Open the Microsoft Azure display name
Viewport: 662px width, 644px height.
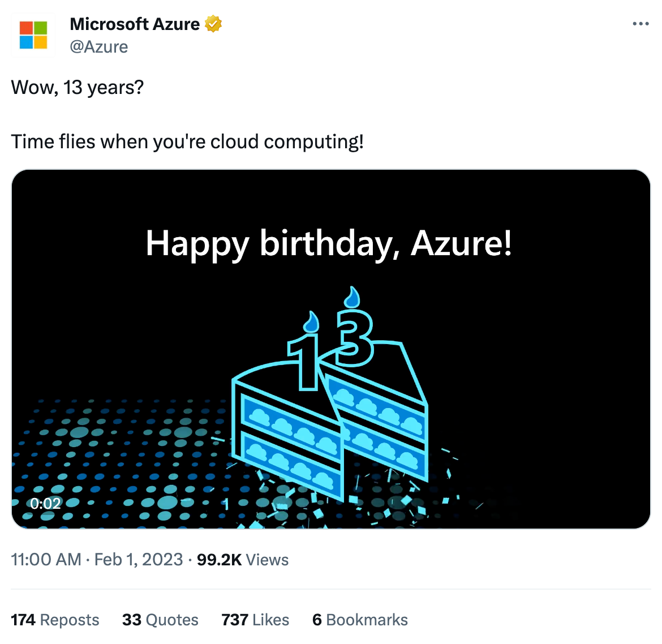coord(135,24)
